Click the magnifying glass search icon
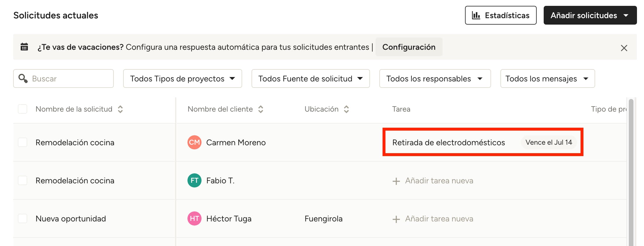Viewport: 644px width, 246px height. [23, 78]
